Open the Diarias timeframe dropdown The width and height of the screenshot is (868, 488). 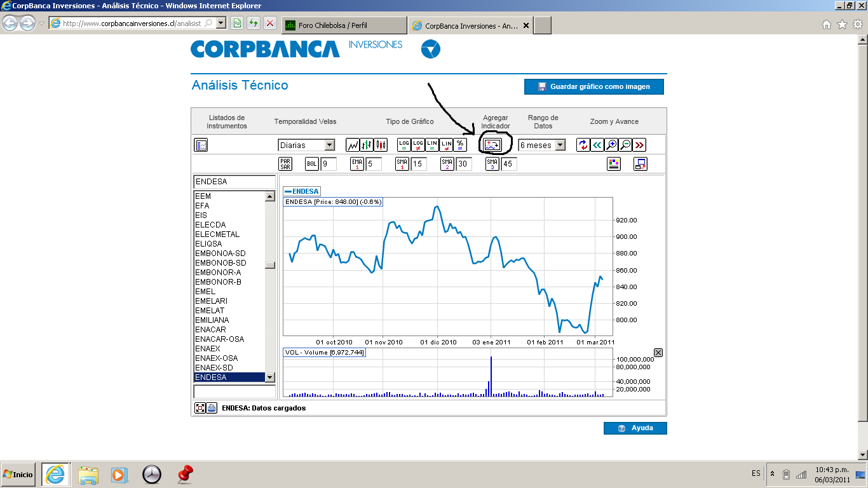(306, 146)
